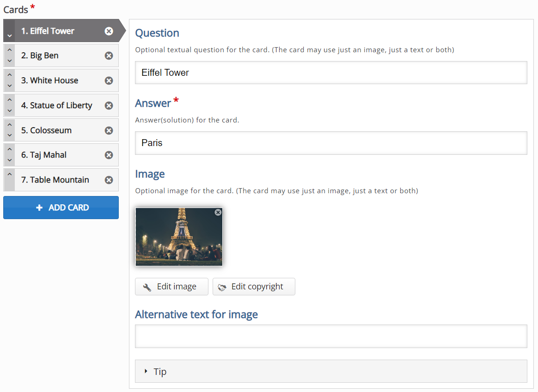This screenshot has height=392, width=538.
Task: Move the Colosseum card down
Action: (10, 135)
